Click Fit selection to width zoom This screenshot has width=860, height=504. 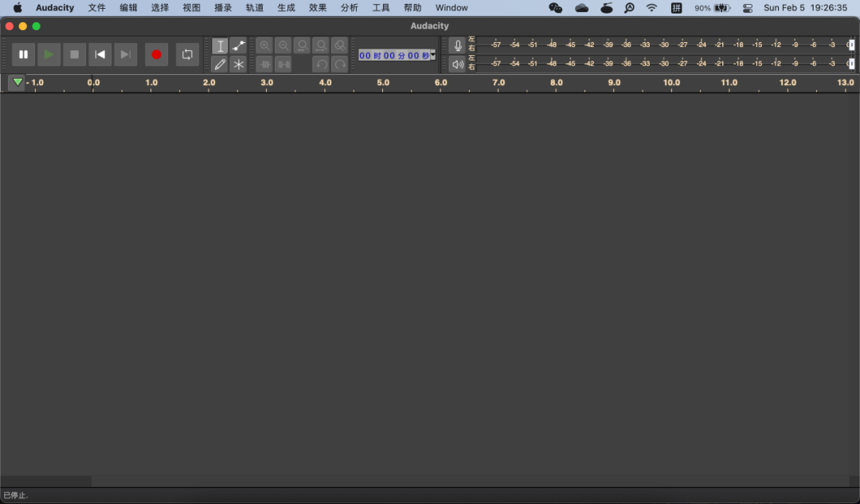[x=303, y=46]
